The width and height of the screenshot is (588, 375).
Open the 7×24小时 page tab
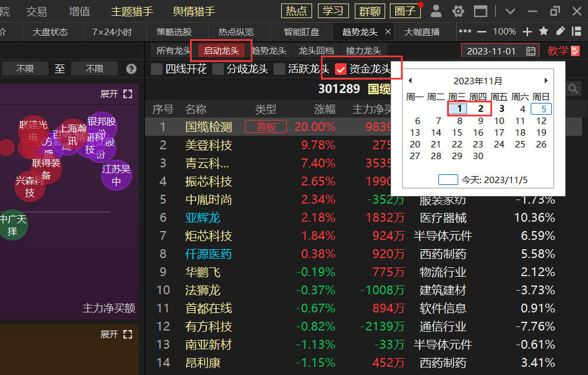pos(112,32)
